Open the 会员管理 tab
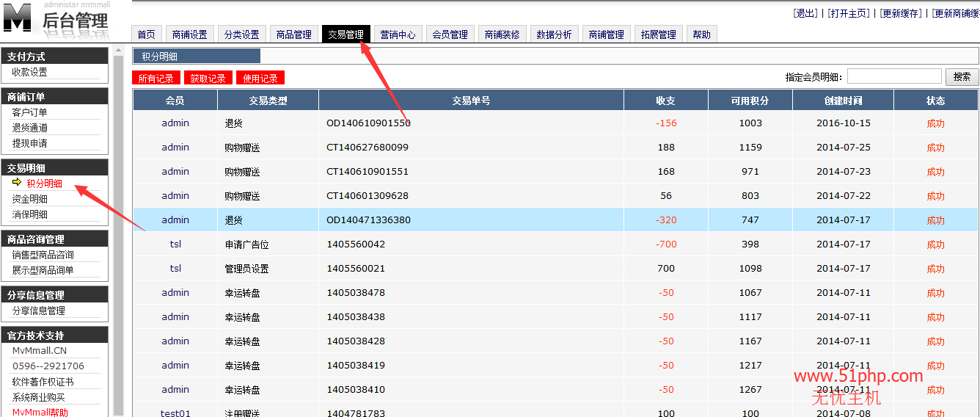 [450, 35]
